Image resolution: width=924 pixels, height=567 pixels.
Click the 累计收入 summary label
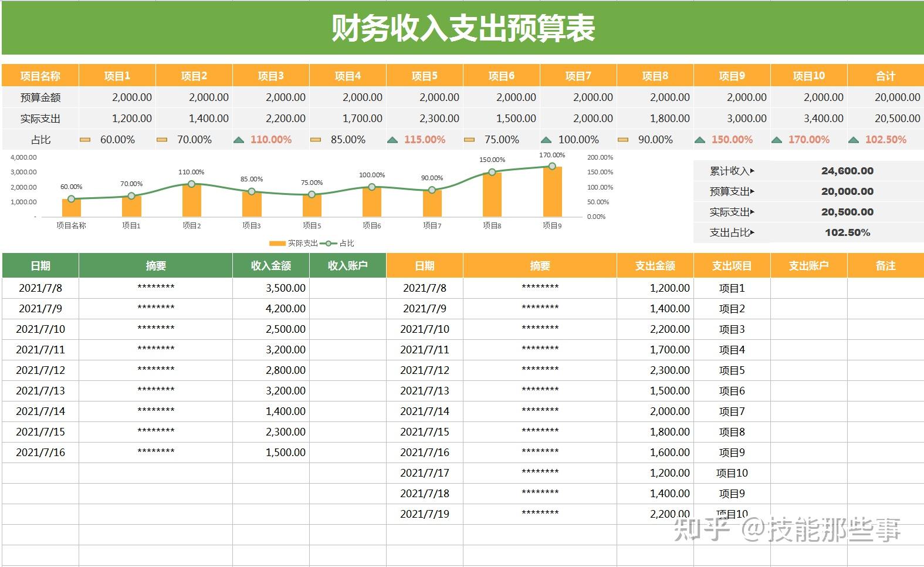click(x=732, y=171)
